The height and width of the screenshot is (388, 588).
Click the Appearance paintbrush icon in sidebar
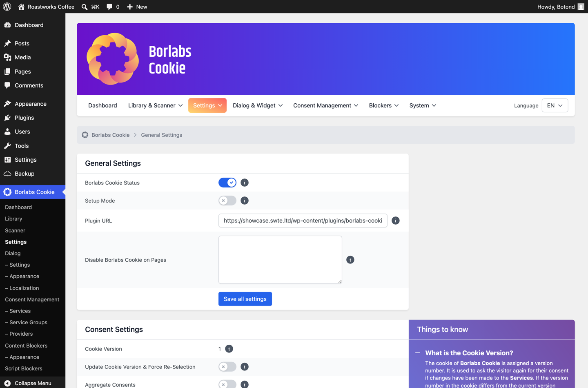[x=7, y=104]
